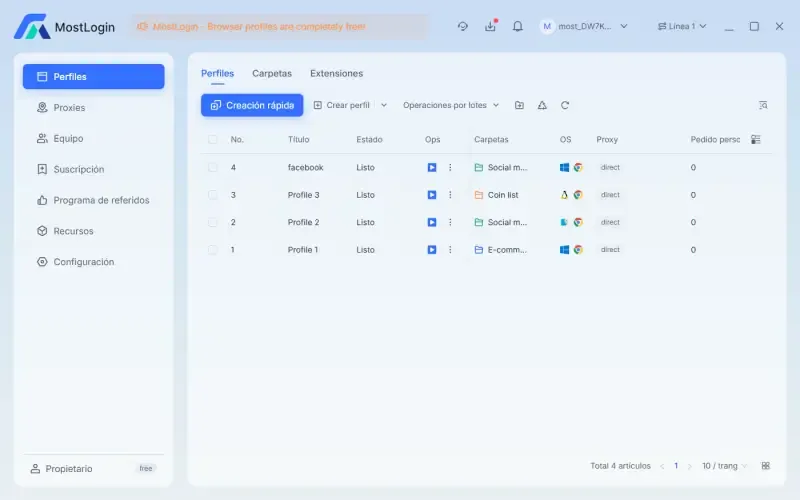The width and height of the screenshot is (800, 500).
Task: Click direct proxy tag in facebook row
Action: [610, 167]
